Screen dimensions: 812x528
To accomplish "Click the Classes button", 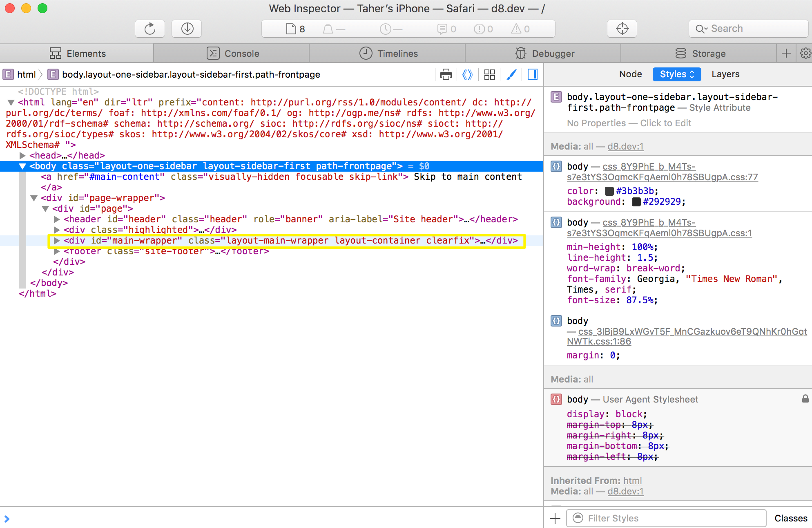I will coord(791,518).
